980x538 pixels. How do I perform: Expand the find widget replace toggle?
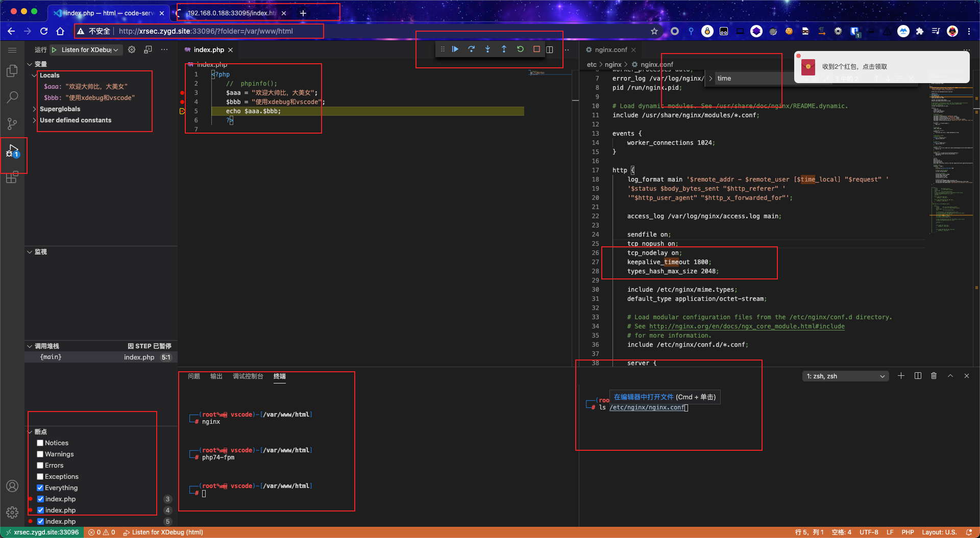coord(710,79)
